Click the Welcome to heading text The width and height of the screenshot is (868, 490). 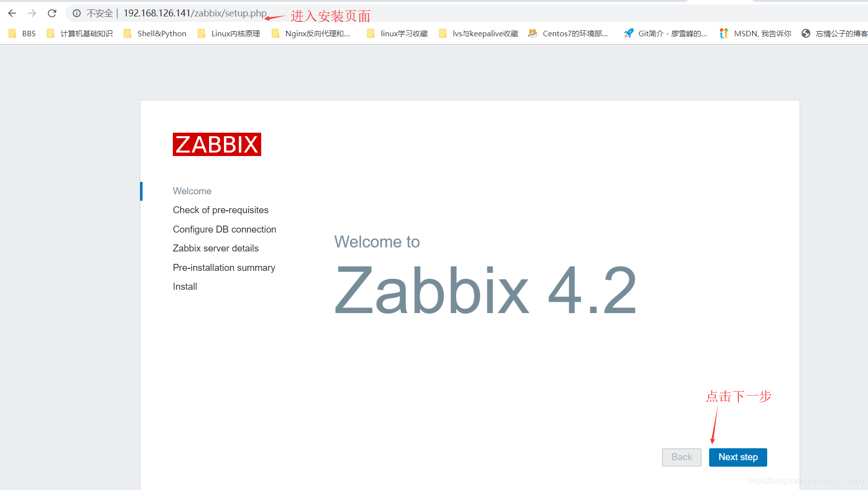pyautogui.click(x=377, y=242)
